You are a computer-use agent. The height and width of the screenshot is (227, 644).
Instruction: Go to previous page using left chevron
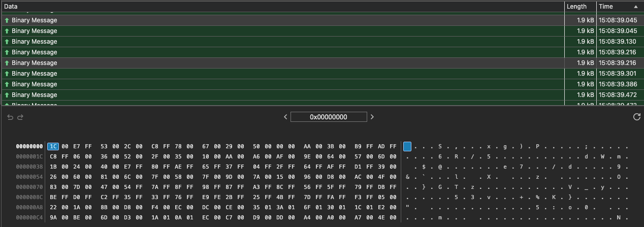tap(285, 117)
